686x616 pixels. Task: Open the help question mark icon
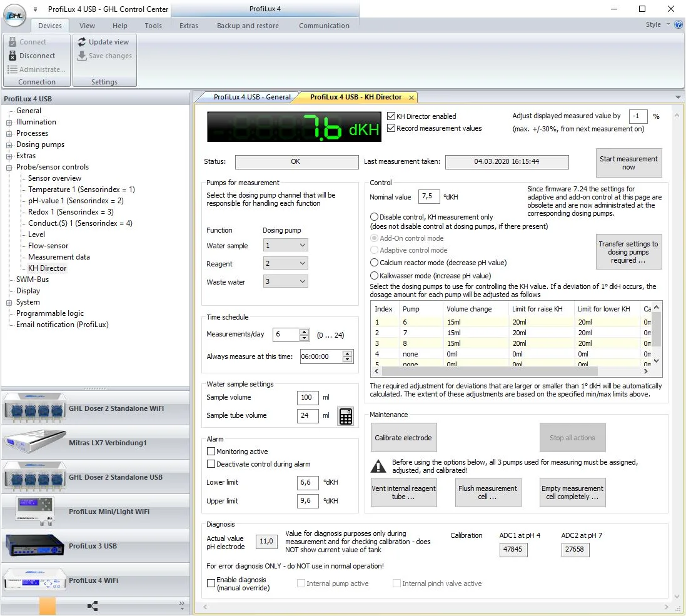click(678, 24)
